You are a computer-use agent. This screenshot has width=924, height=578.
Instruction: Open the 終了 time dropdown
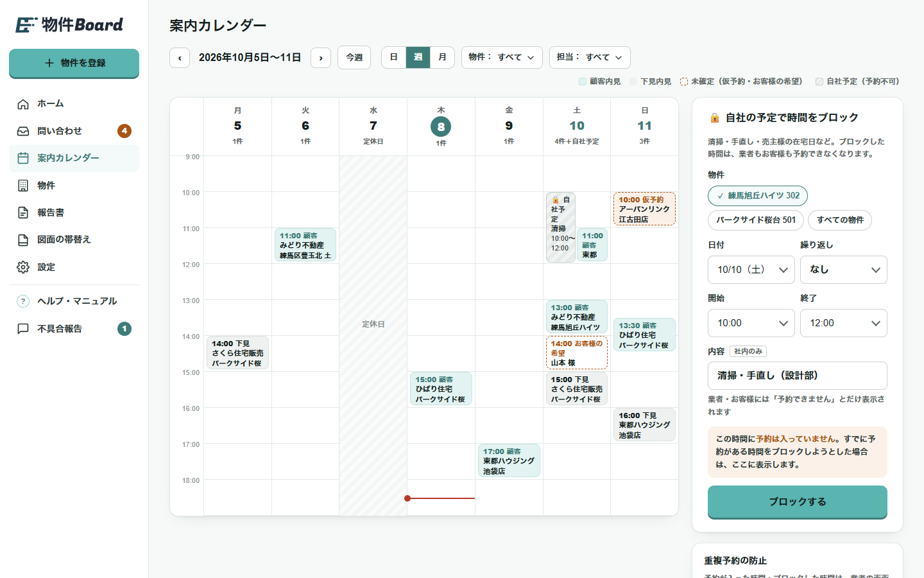tap(844, 323)
